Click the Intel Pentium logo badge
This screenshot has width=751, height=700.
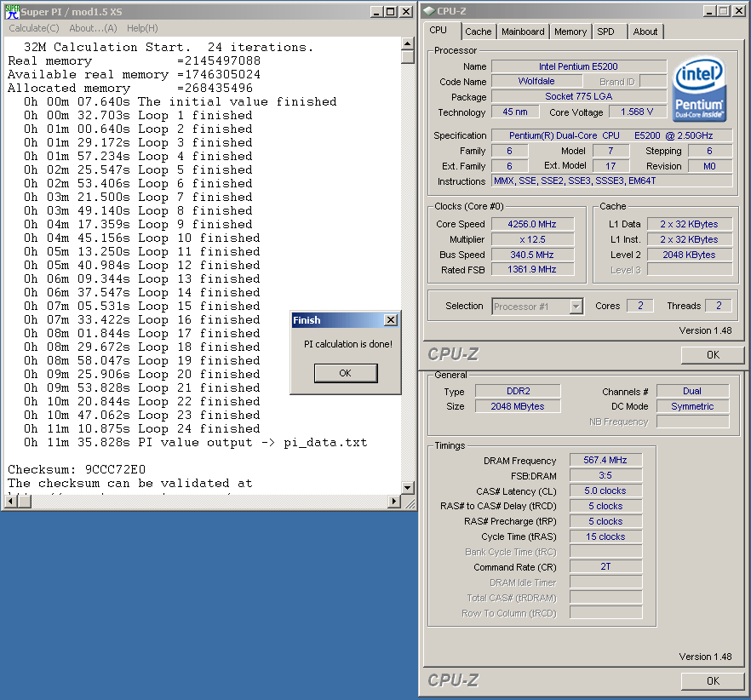click(700, 89)
